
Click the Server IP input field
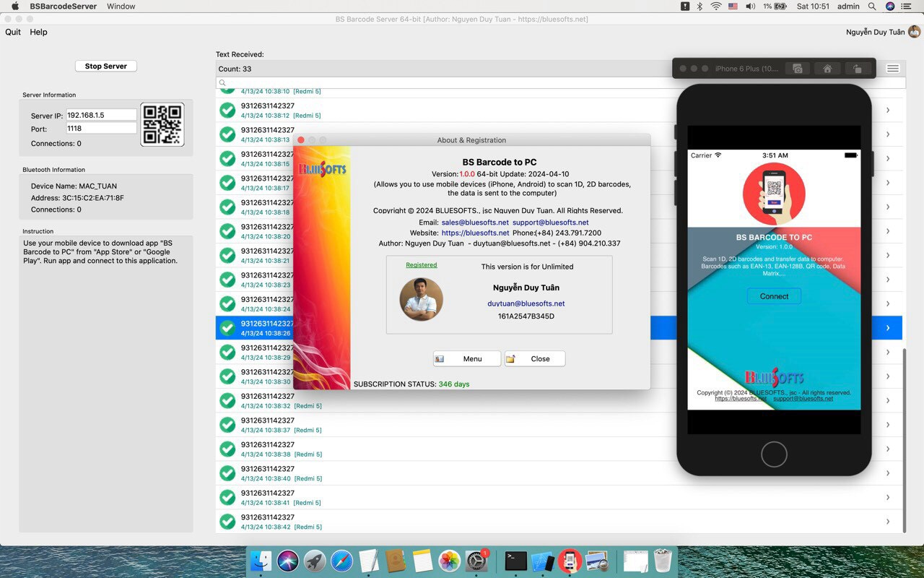pos(101,115)
